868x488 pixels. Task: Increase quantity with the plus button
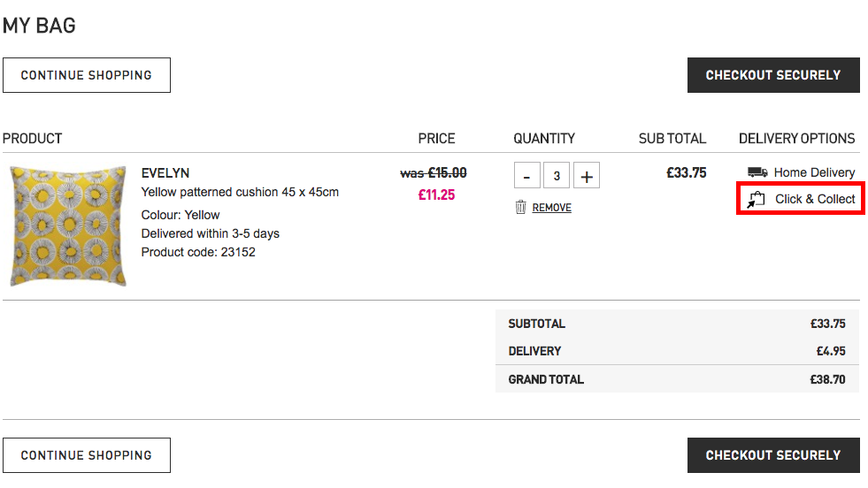(x=586, y=176)
